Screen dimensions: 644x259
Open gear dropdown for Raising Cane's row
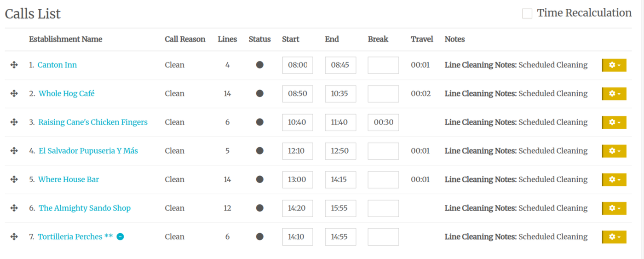(614, 122)
